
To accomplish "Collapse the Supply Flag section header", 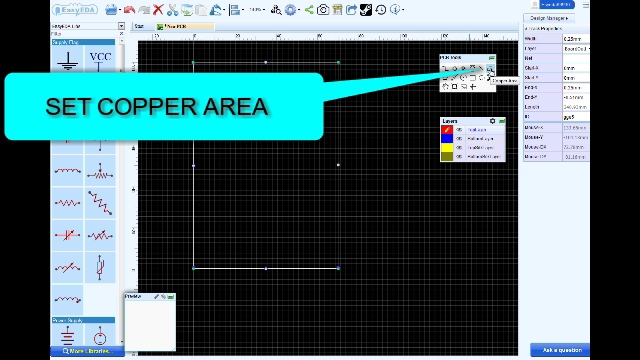I will [x=83, y=42].
